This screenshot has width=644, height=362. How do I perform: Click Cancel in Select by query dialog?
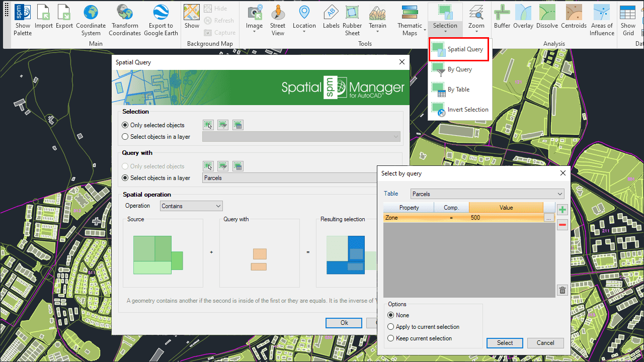click(545, 343)
